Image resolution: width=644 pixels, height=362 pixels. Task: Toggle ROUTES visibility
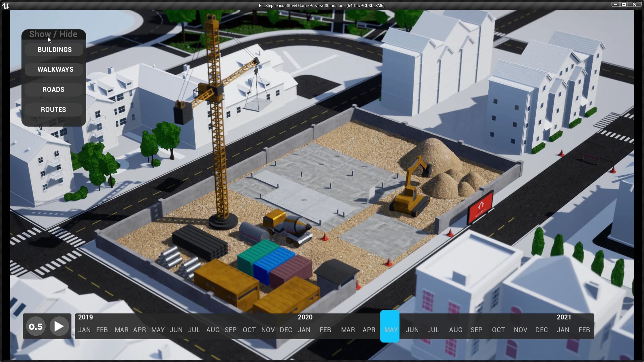(x=54, y=110)
